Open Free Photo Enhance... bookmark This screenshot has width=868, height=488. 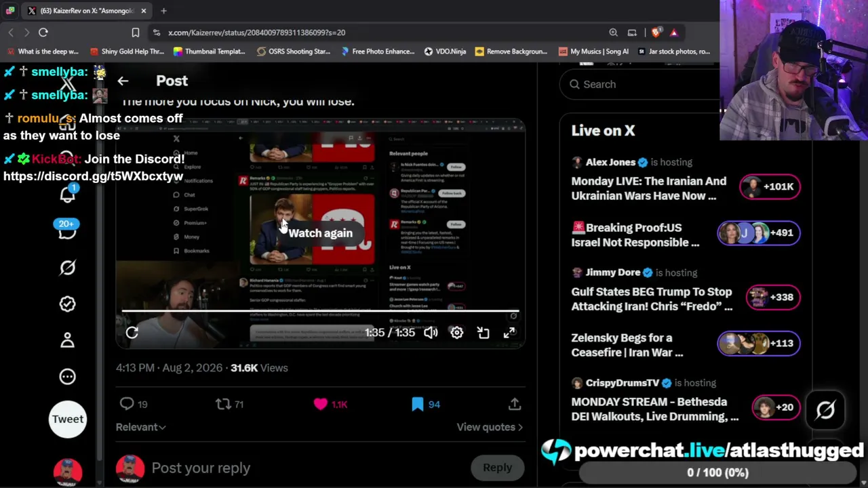click(x=378, y=52)
